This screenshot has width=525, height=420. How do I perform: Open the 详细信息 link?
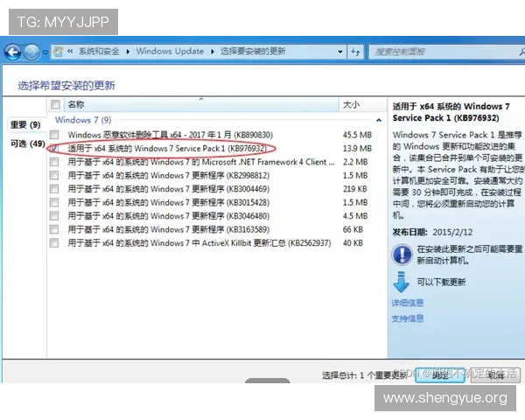pos(408,303)
